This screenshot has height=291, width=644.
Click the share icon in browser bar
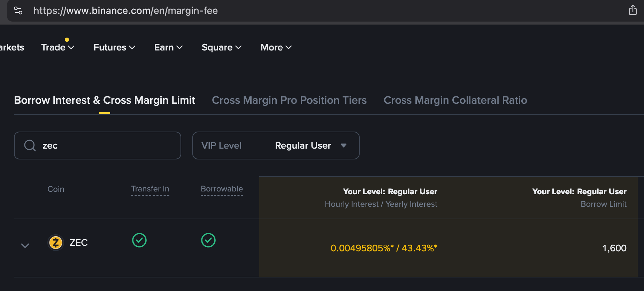pyautogui.click(x=632, y=10)
